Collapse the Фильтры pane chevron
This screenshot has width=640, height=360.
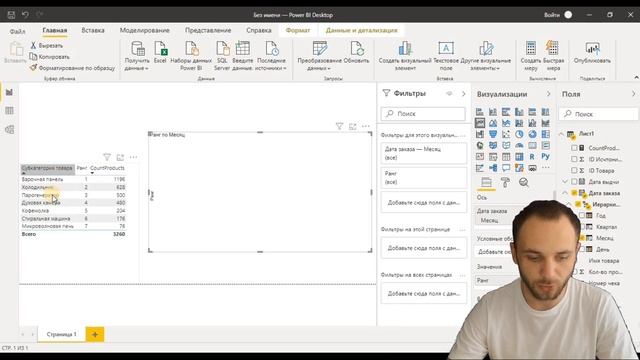464,93
